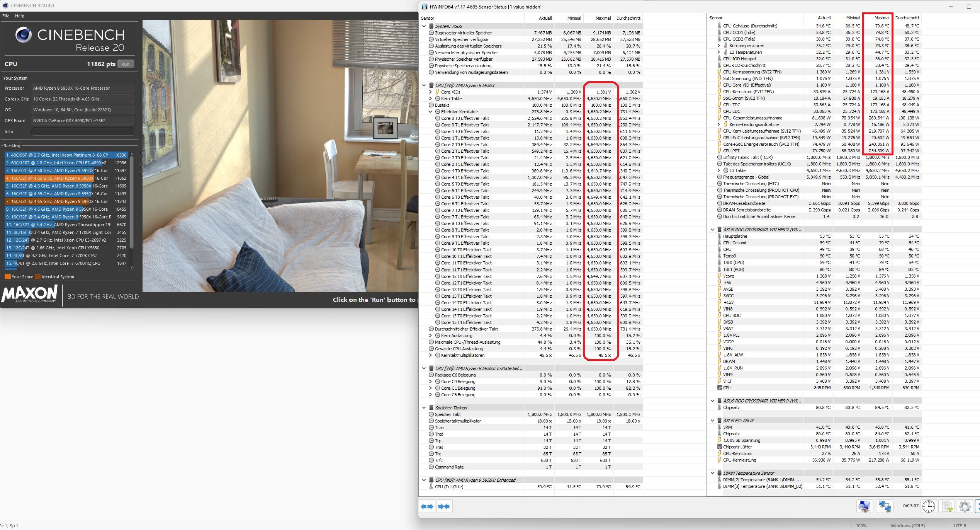Click the Core VIDs lightning icon
Image resolution: width=980 pixels, height=530 pixels.
[438, 92]
